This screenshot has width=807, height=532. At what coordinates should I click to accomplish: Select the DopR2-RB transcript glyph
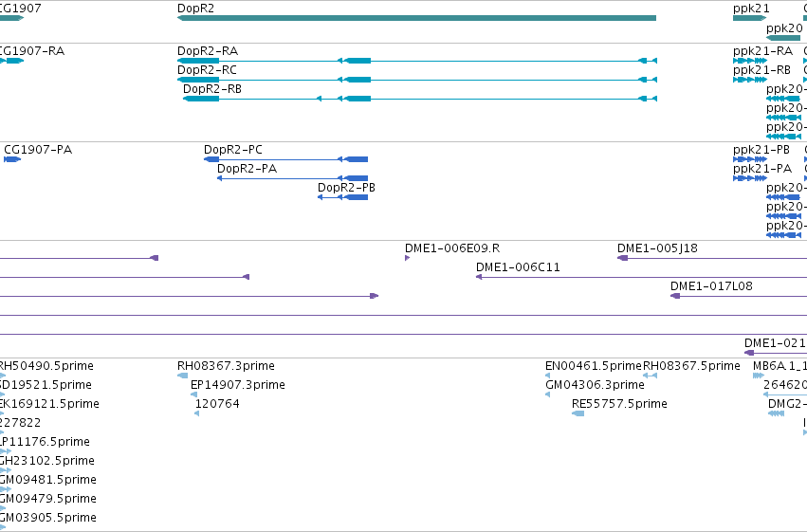420,99
